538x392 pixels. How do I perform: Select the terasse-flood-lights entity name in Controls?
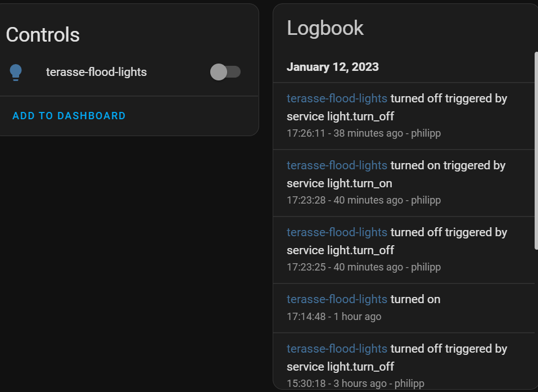tap(96, 72)
